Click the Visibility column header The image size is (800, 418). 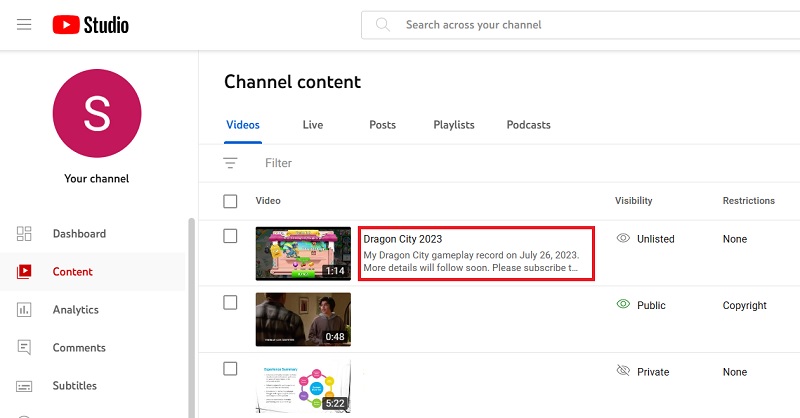point(634,201)
